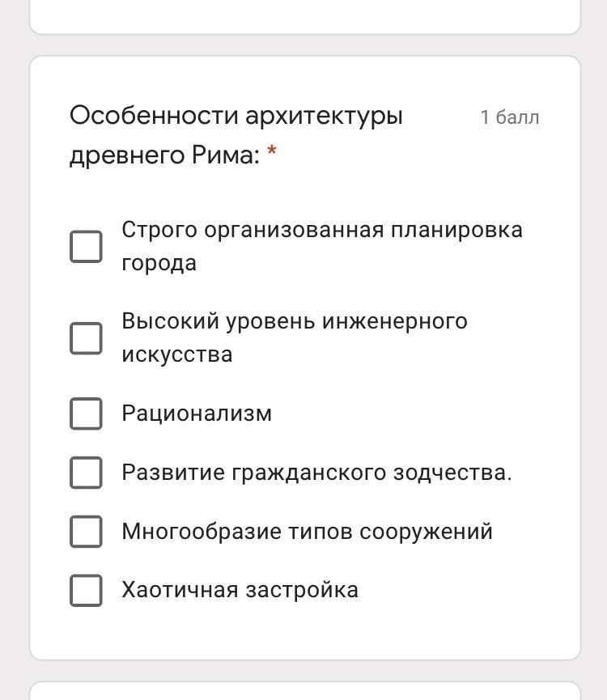Click the word Рима in the question
Viewport: 607px width, 700px height.
(224, 154)
